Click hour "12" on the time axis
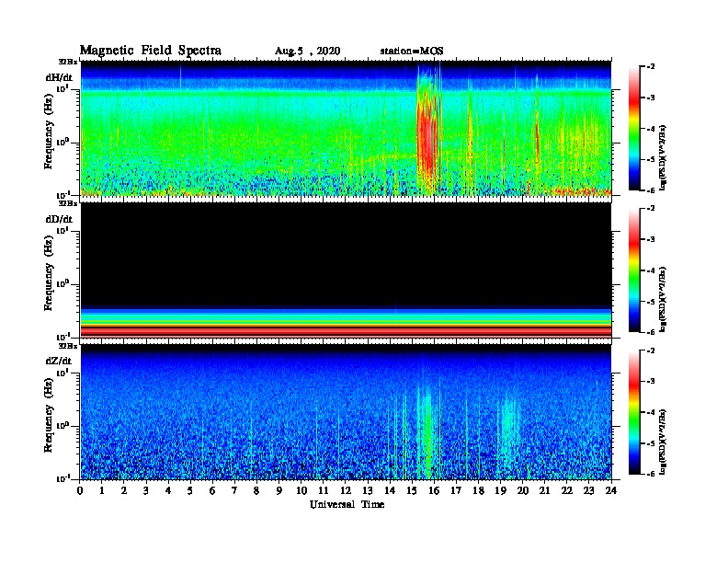 pyautogui.click(x=346, y=490)
